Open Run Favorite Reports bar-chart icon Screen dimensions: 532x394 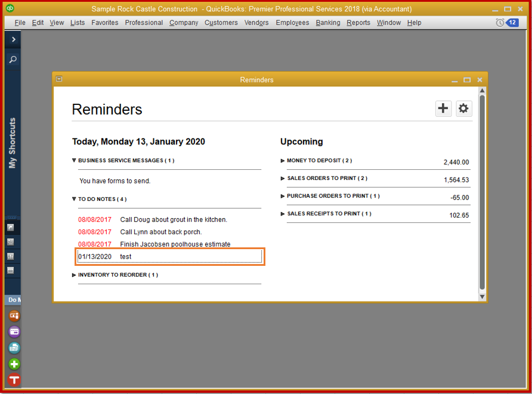11,256
